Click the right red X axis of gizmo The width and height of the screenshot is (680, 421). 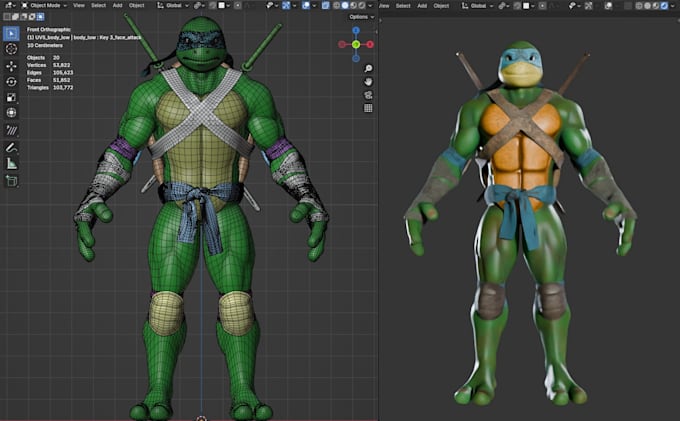(x=370, y=44)
